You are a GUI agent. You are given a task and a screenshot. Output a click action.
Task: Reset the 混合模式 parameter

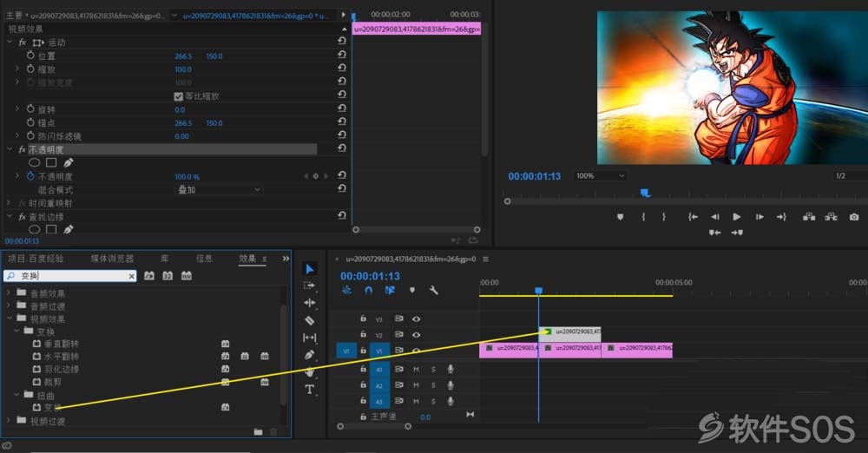click(341, 189)
